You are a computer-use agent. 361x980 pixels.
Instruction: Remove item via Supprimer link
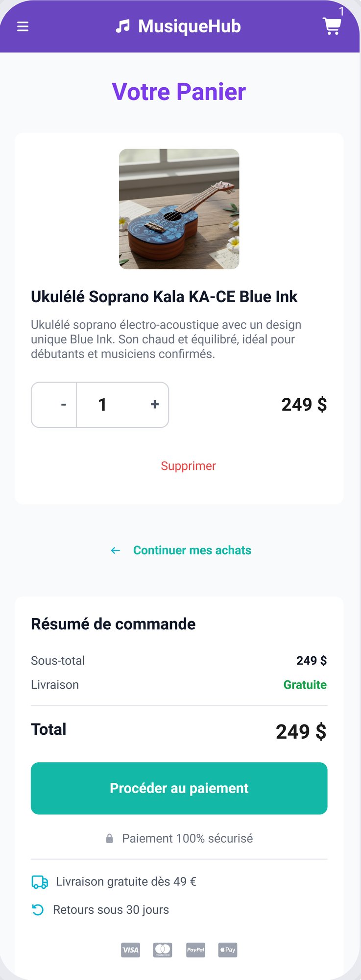pos(189,466)
